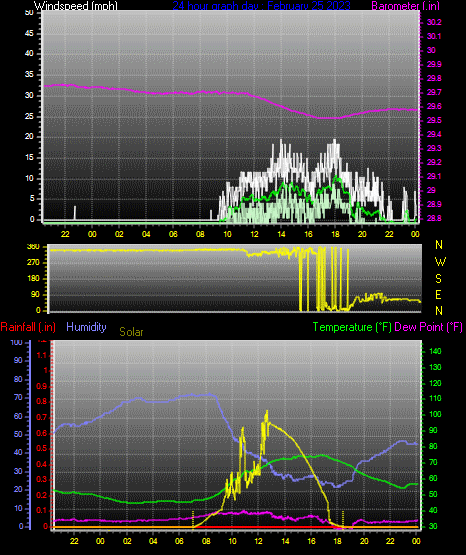466x555 pixels.
Task: Click the 28.9 barometer axis value
Action: tap(434, 205)
